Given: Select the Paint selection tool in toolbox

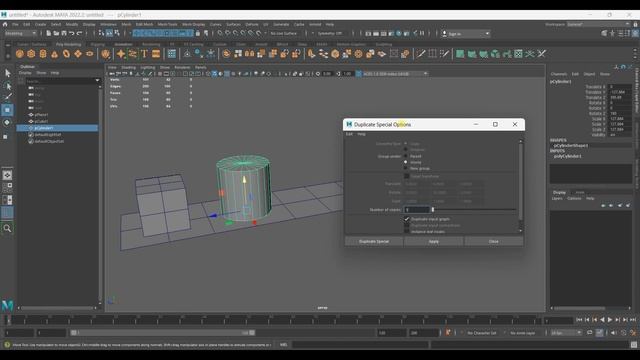Looking at the screenshot, I should (7, 97).
